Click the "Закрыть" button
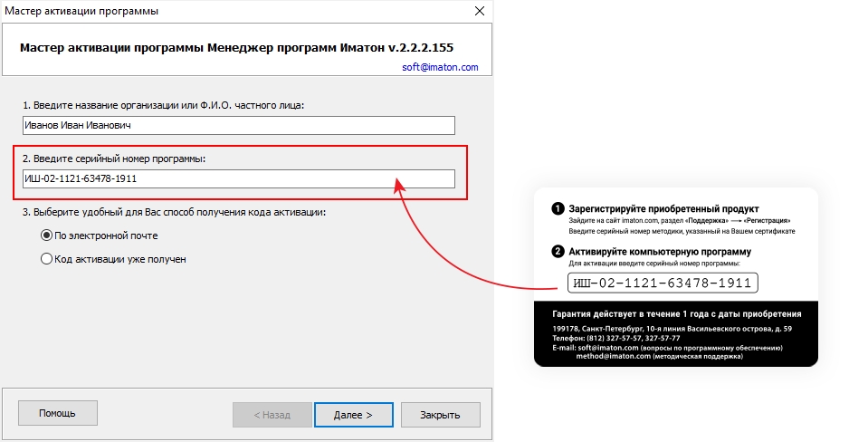Viewport: 868px width, 442px height. click(440, 415)
